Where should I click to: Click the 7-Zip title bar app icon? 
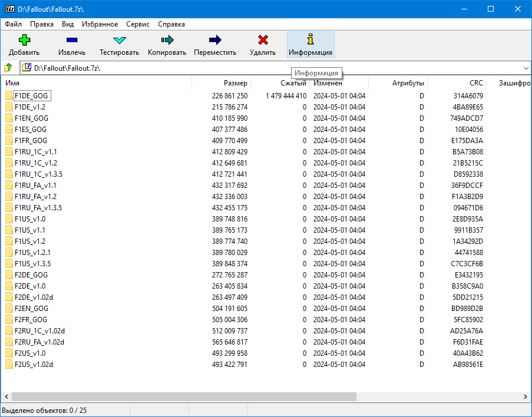10,9
